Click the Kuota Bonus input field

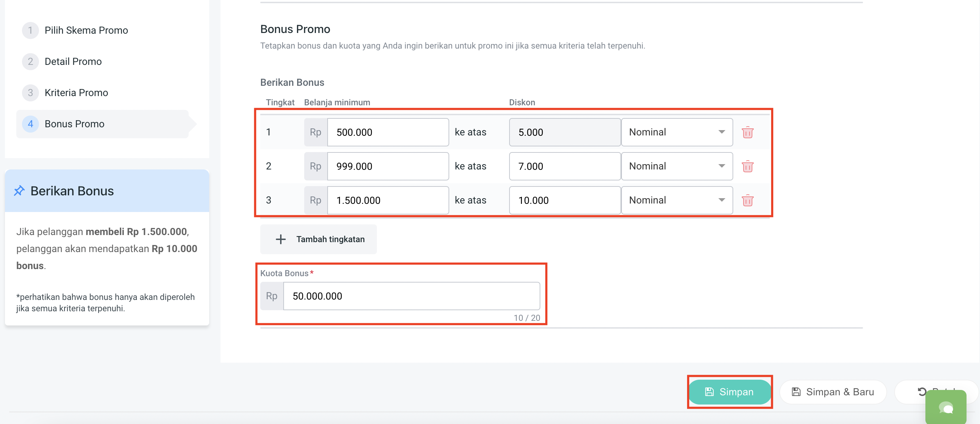(411, 296)
